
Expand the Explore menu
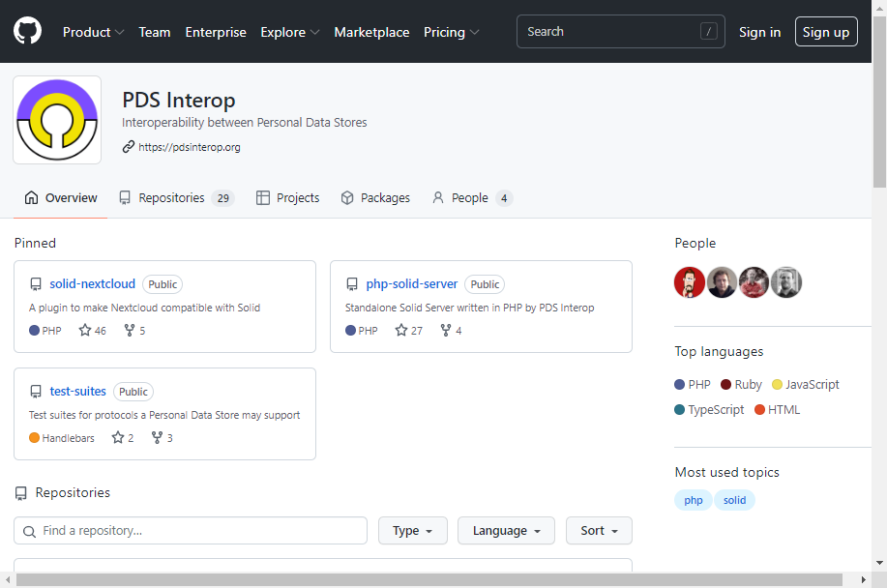pos(289,32)
